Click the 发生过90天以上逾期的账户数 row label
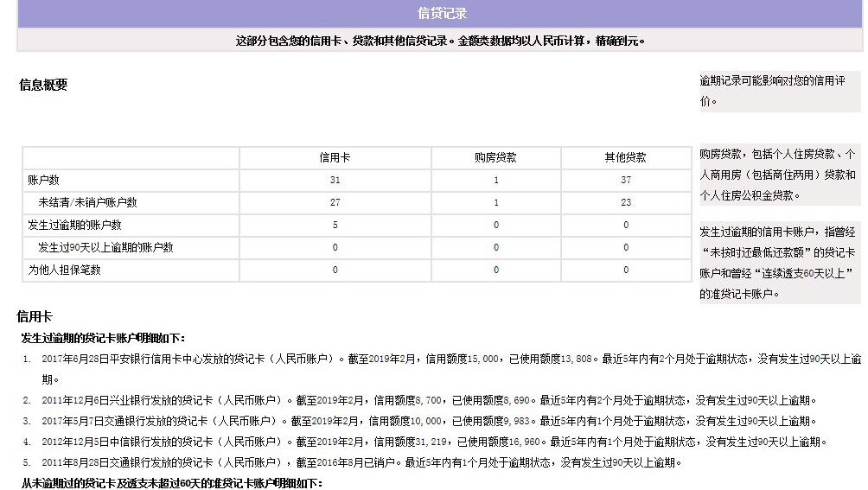This screenshot has height=490, width=868. tap(105, 247)
